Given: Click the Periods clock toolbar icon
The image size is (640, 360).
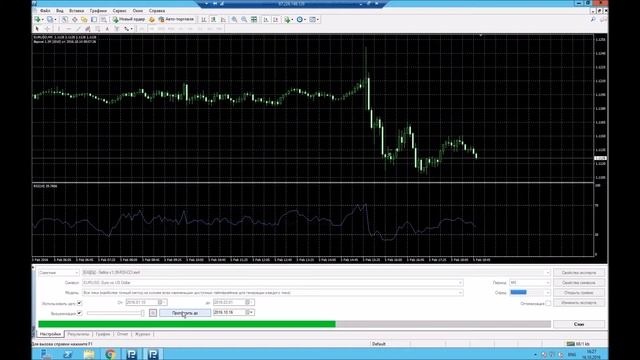Looking at the screenshot, I should click(x=300, y=19).
